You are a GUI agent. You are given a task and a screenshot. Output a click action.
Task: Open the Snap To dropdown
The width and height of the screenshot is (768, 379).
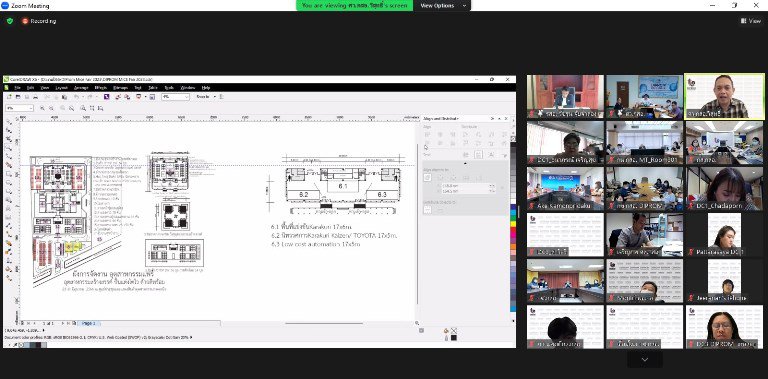pyautogui.click(x=205, y=97)
